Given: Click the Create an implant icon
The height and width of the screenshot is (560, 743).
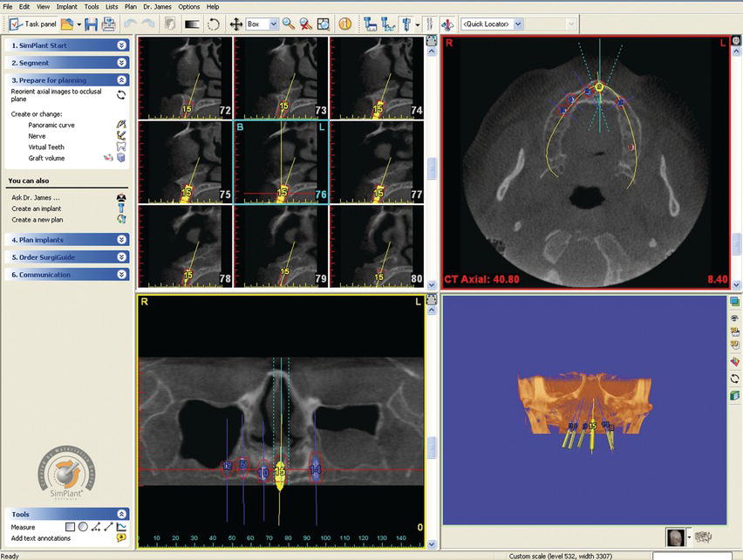Looking at the screenshot, I should point(121,208).
